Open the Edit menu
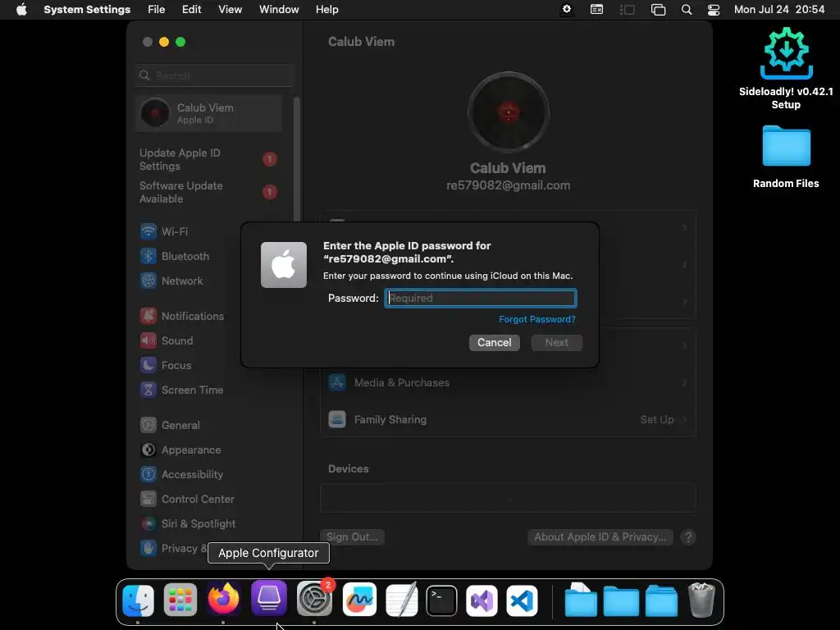840x630 pixels. click(x=192, y=9)
